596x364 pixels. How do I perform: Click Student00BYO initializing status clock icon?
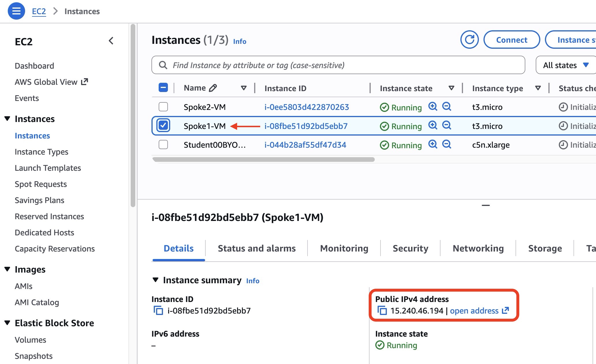click(x=563, y=145)
